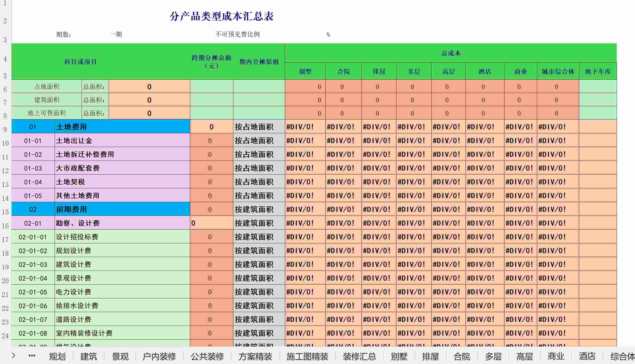Click the 给排水设计费 cell
This screenshot has height=364, width=635.
pyautogui.click(x=122, y=305)
